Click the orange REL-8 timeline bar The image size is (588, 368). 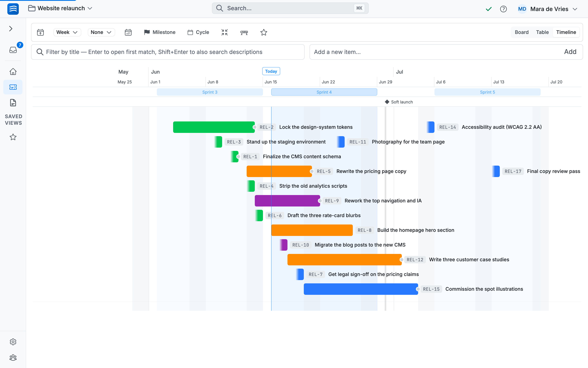pyautogui.click(x=312, y=230)
